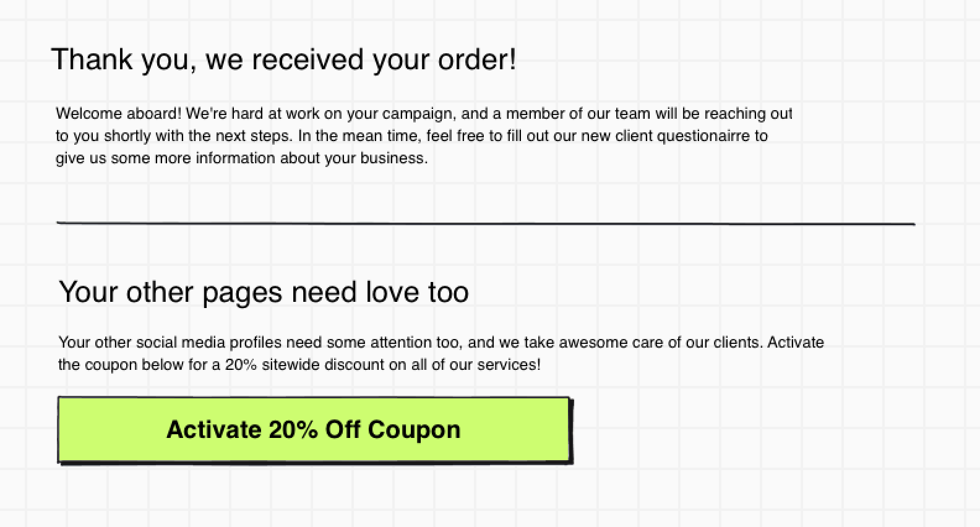Click the 'new client questionairre' phrase
Screen dimensions: 980x527
[x=666, y=136]
